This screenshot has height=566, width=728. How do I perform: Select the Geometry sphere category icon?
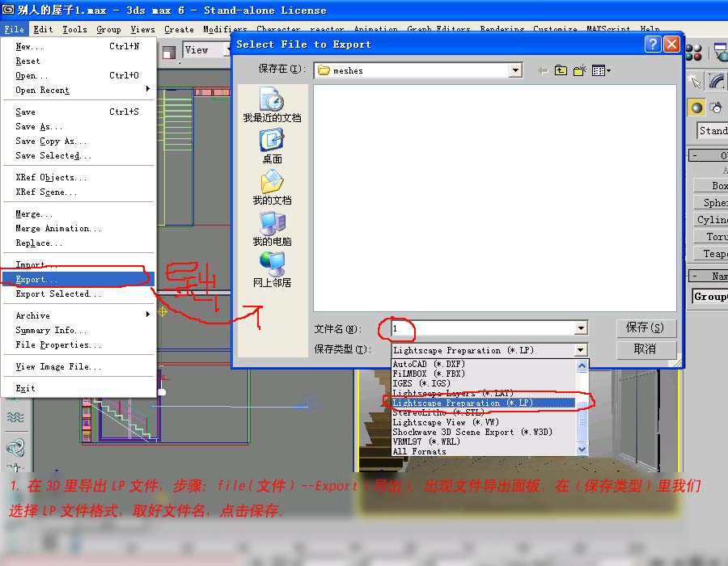click(696, 108)
